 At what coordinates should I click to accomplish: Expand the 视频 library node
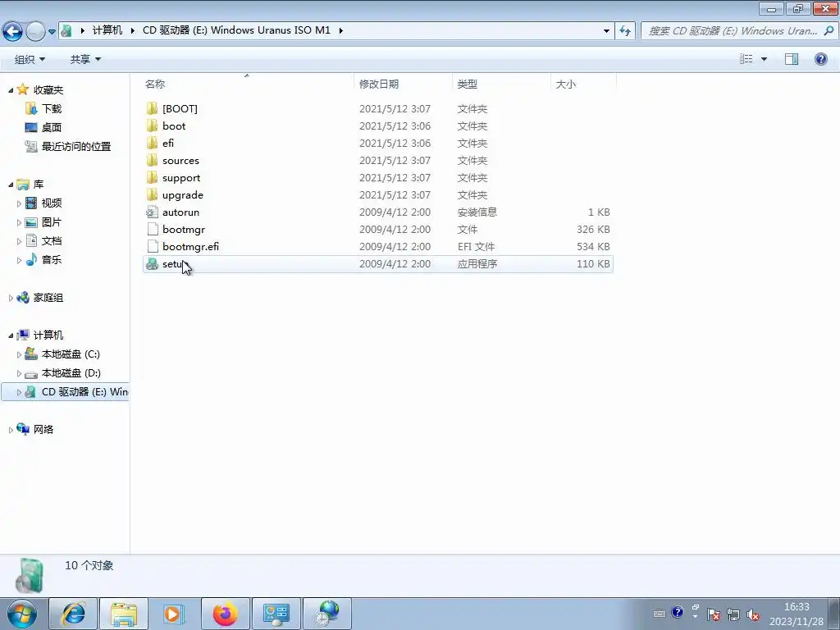[x=19, y=203]
